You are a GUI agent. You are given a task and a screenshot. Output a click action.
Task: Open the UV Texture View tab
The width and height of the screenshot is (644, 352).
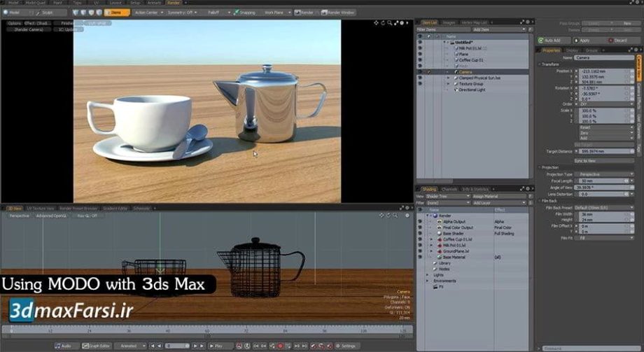tap(40, 209)
